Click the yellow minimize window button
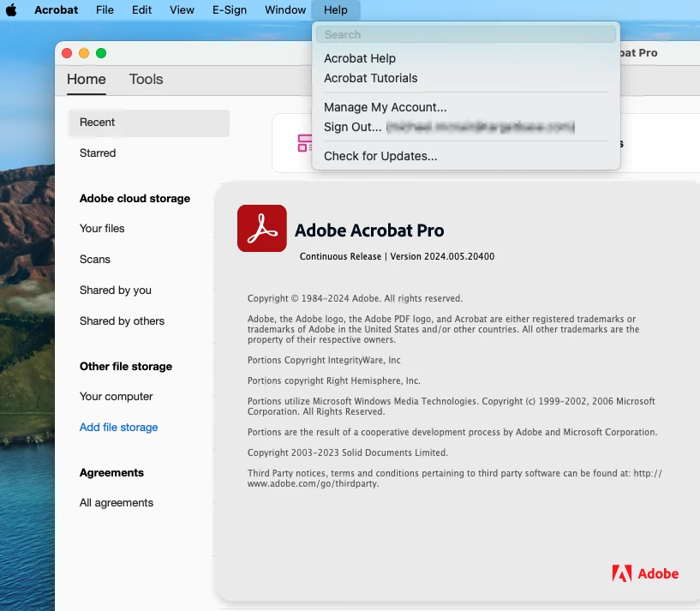 84,53
